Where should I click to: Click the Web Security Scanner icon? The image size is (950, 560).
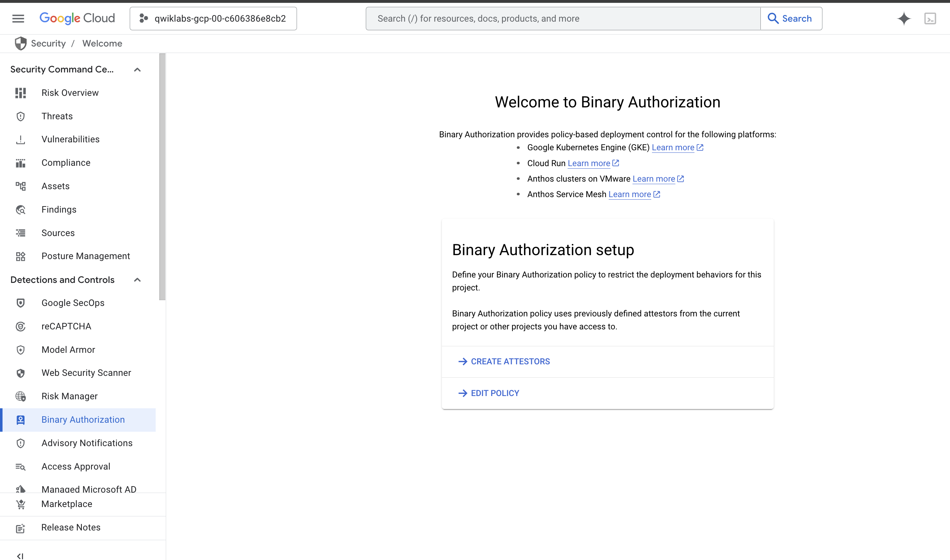pyautogui.click(x=21, y=373)
